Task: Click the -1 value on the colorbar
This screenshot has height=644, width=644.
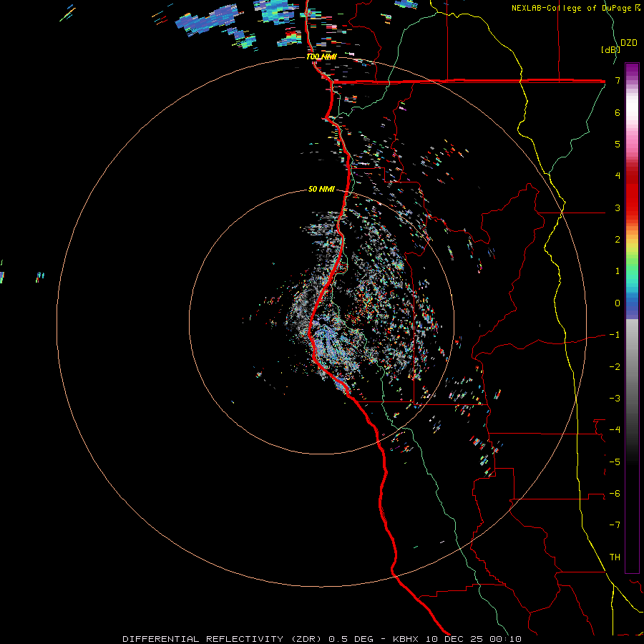Action: [x=615, y=335]
